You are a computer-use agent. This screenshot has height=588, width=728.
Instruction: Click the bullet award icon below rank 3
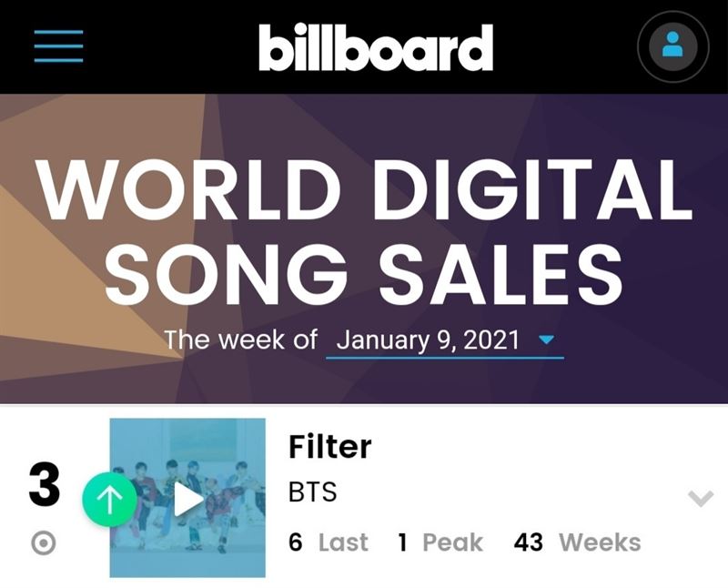(44, 543)
